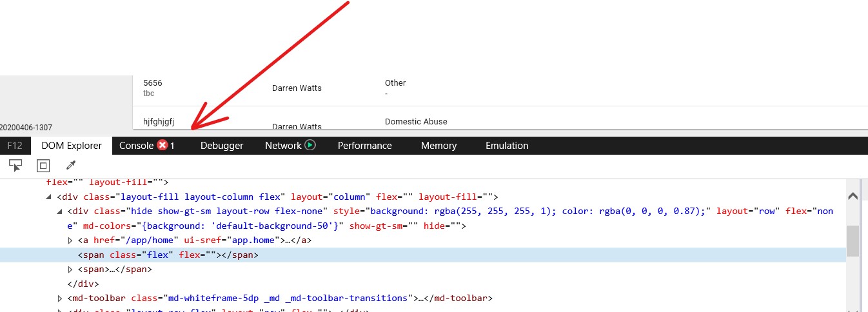This screenshot has width=868, height=312.
Task: Select the span class flex DOM line
Action: [168, 255]
